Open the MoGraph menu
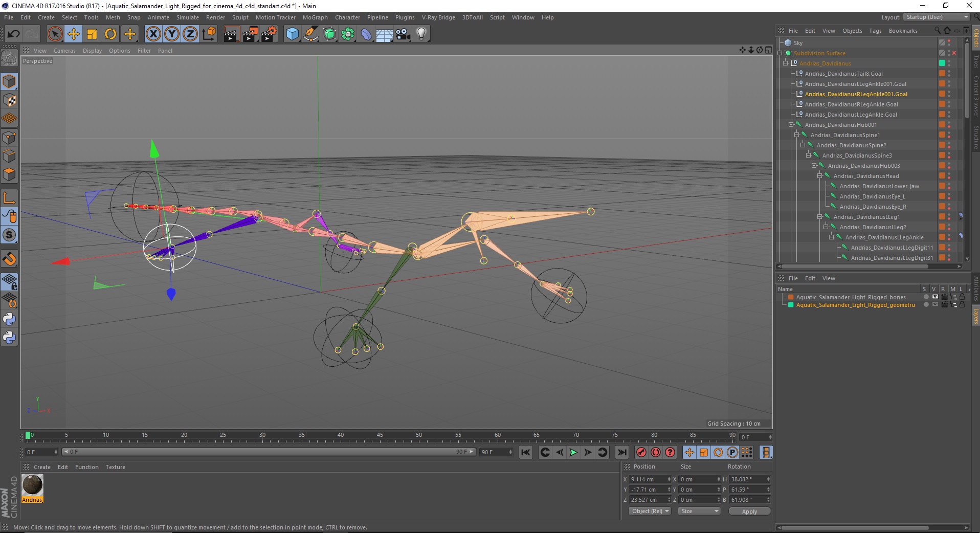 315,17
